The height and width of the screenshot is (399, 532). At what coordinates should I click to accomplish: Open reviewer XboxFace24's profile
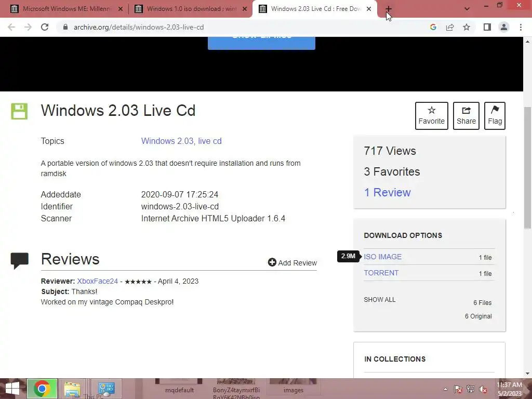(97, 281)
